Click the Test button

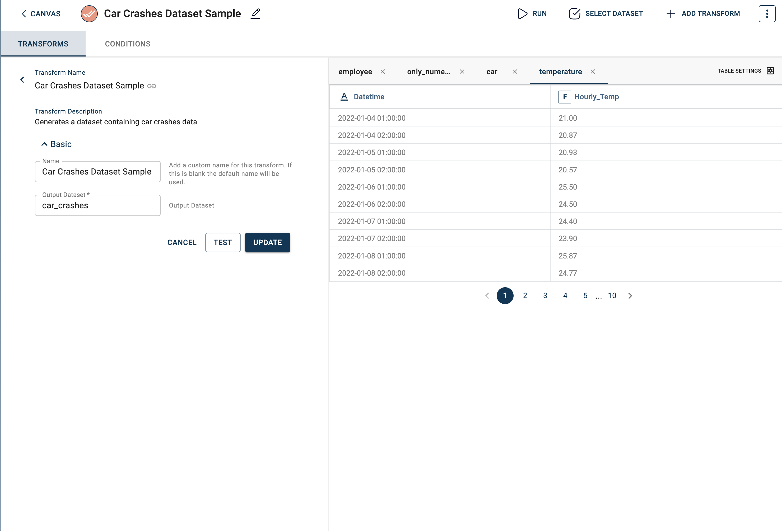click(x=222, y=242)
